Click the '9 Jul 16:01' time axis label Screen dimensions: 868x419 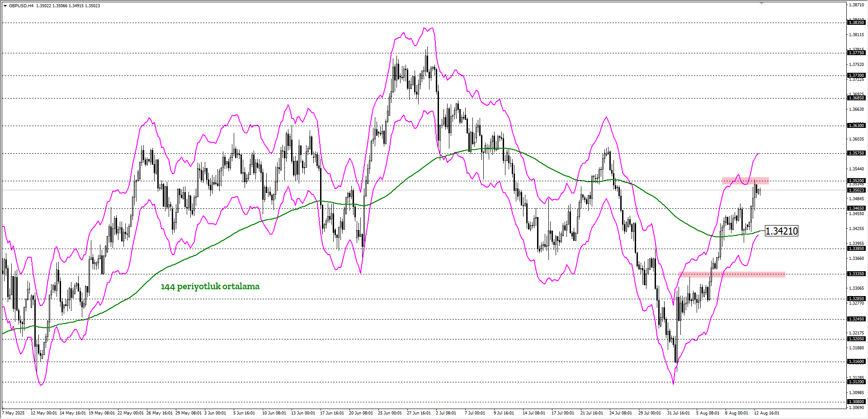[504, 413]
